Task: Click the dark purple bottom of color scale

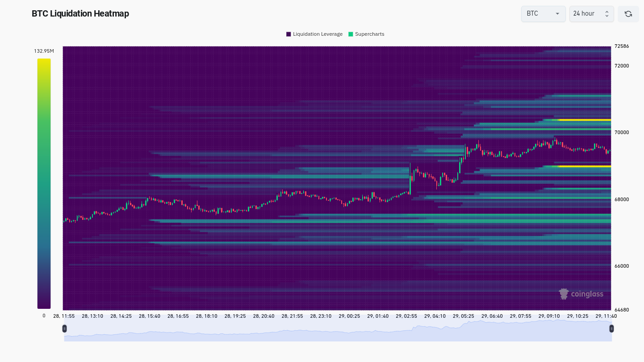Action: 44,305
